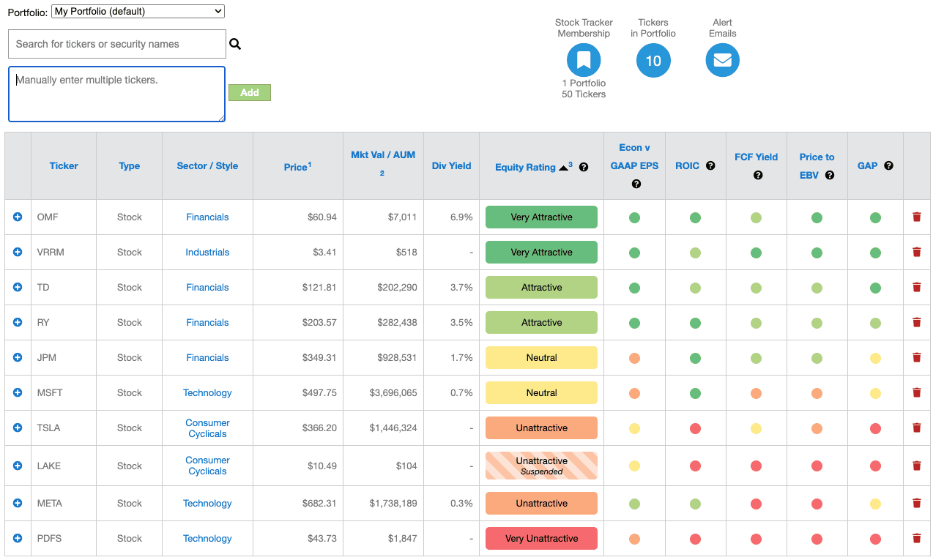The image size is (944, 560).
Task: Sort by Mkt Val / AUM header
Action: coord(383,155)
